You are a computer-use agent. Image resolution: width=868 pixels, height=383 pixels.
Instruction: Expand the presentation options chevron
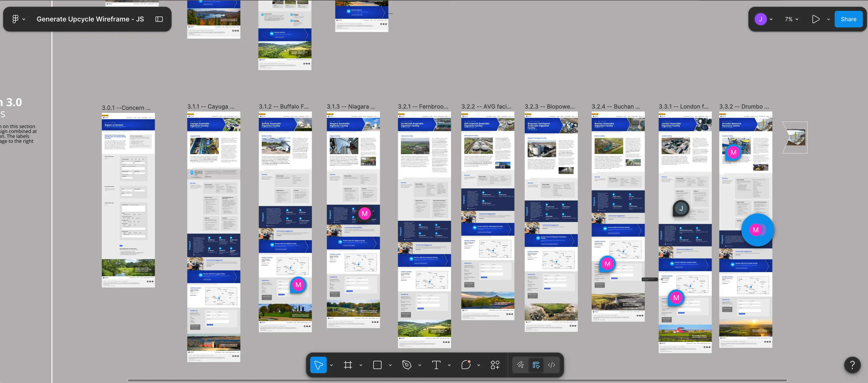(x=828, y=20)
